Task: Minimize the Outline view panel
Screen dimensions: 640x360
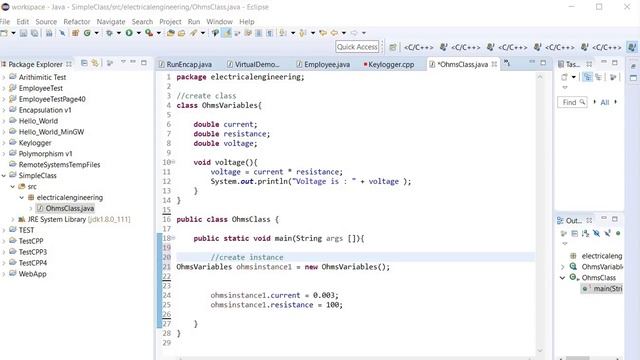Action: (604, 218)
